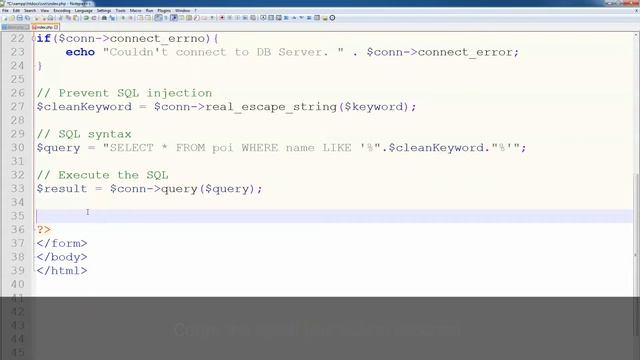Save the current file using the Save icon
640x360 pixels.
(x=20, y=18)
